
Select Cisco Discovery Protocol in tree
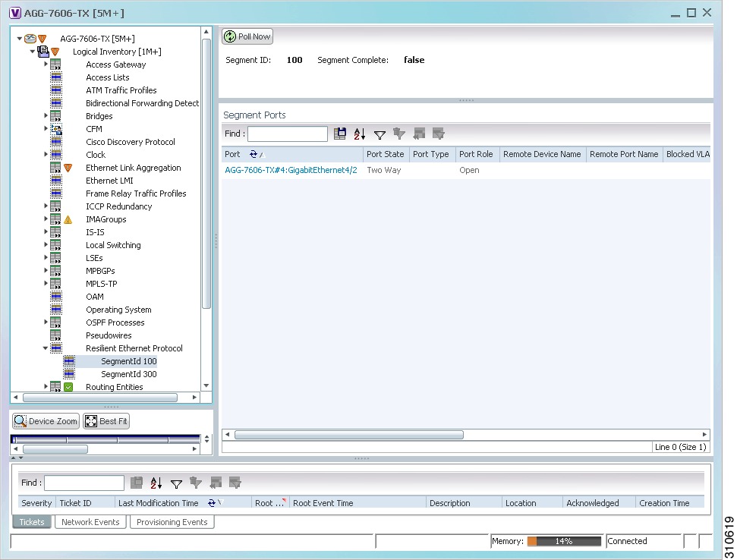point(131,142)
